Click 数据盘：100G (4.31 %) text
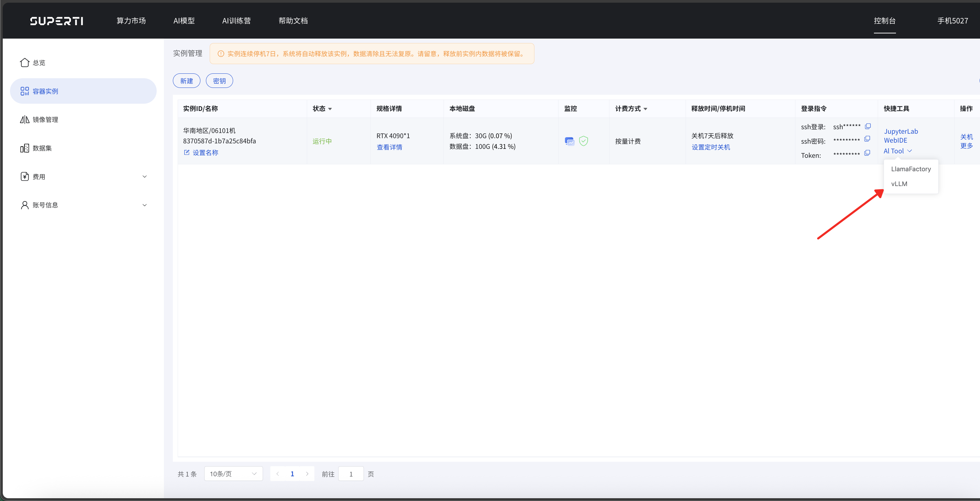The image size is (980, 501). tap(482, 146)
